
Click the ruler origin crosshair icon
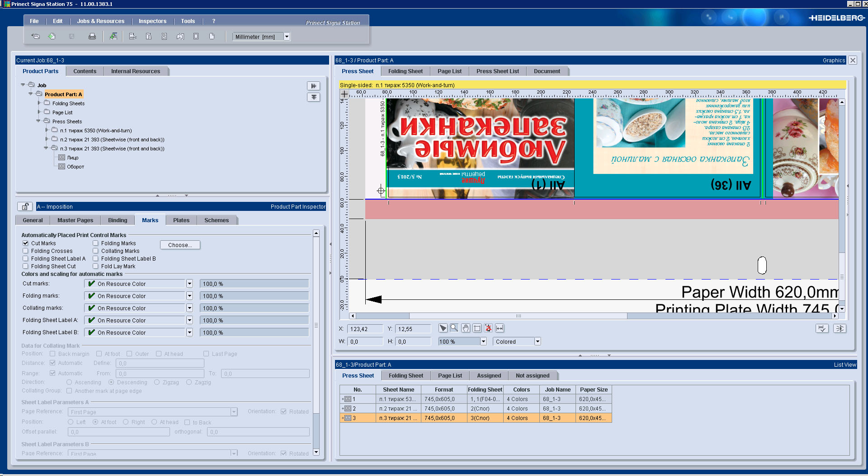(x=344, y=94)
